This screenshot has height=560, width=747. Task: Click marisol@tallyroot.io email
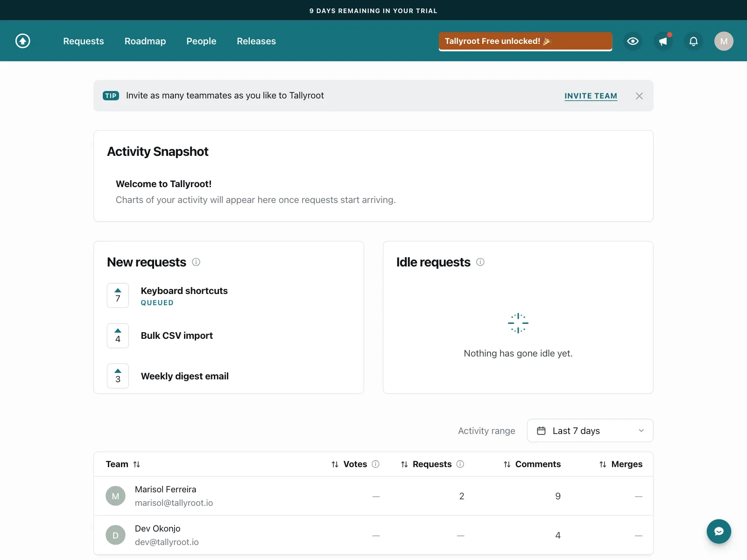pos(174,503)
